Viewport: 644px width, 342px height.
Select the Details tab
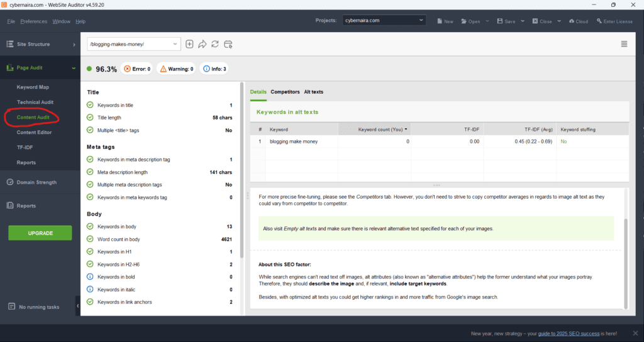[258, 92]
